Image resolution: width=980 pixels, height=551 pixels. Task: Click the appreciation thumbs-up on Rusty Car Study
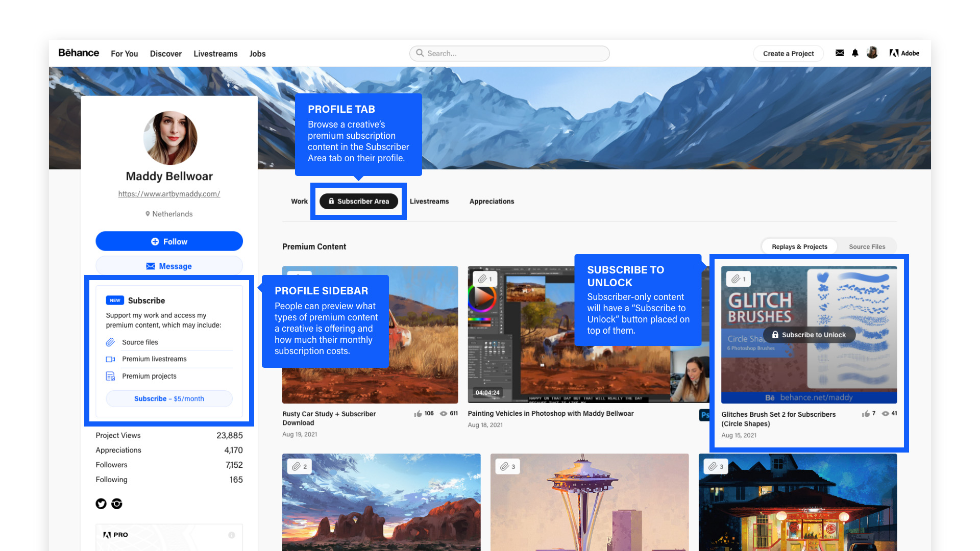[418, 414]
